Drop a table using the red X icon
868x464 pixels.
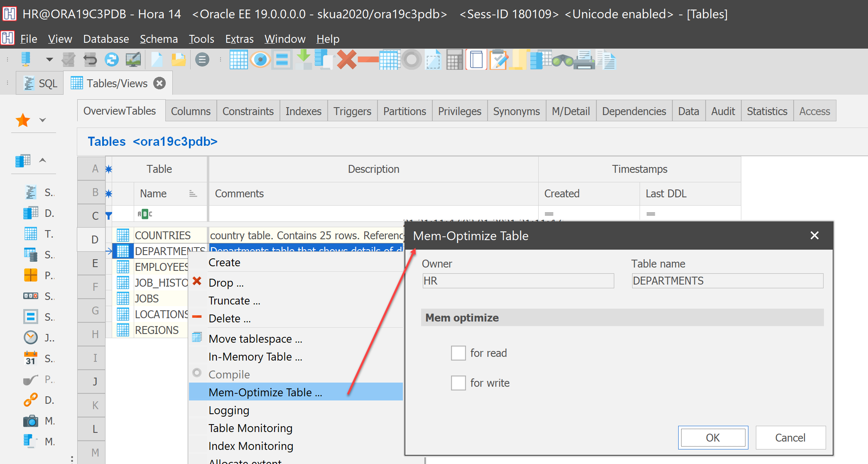click(x=346, y=59)
